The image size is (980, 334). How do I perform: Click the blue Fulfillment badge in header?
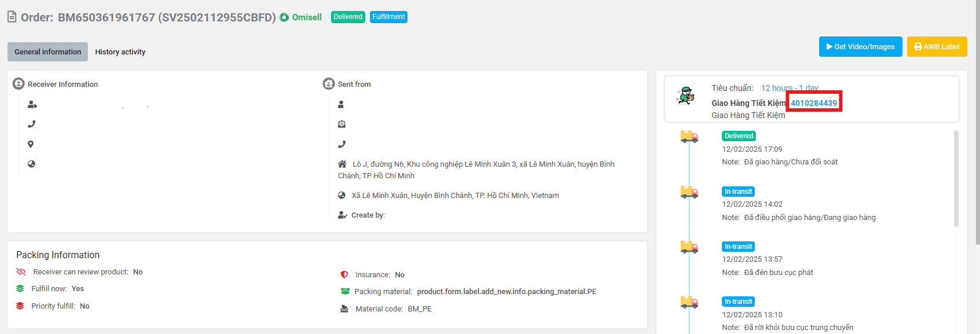[388, 17]
